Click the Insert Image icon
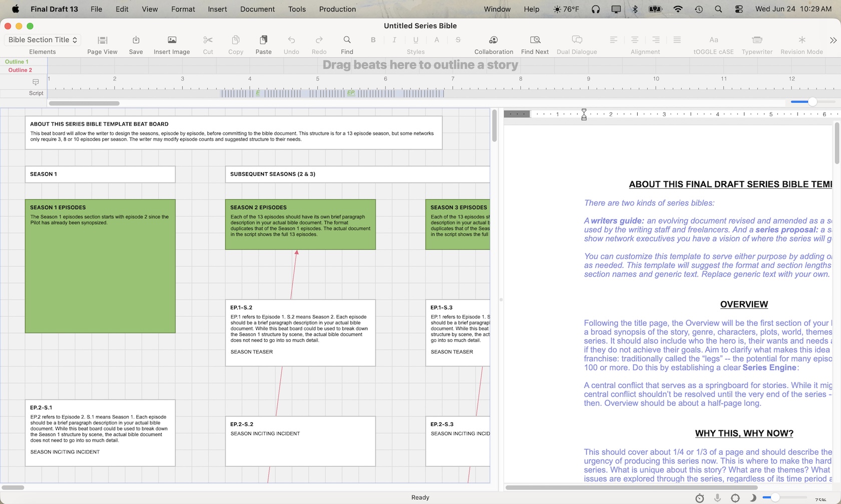Image resolution: width=841 pixels, height=504 pixels. [172, 40]
